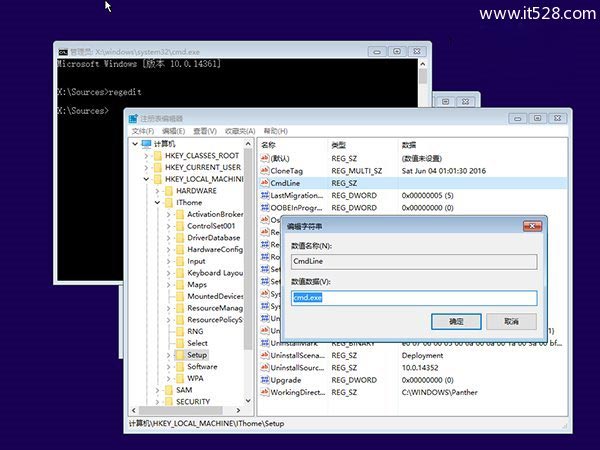Select the Keyboard Layout key
The width and height of the screenshot is (600, 450).
coord(215,273)
